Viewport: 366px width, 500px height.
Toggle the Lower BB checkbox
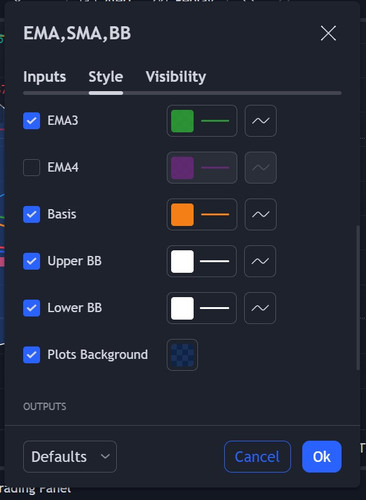pyautogui.click(x=32, y=308)
